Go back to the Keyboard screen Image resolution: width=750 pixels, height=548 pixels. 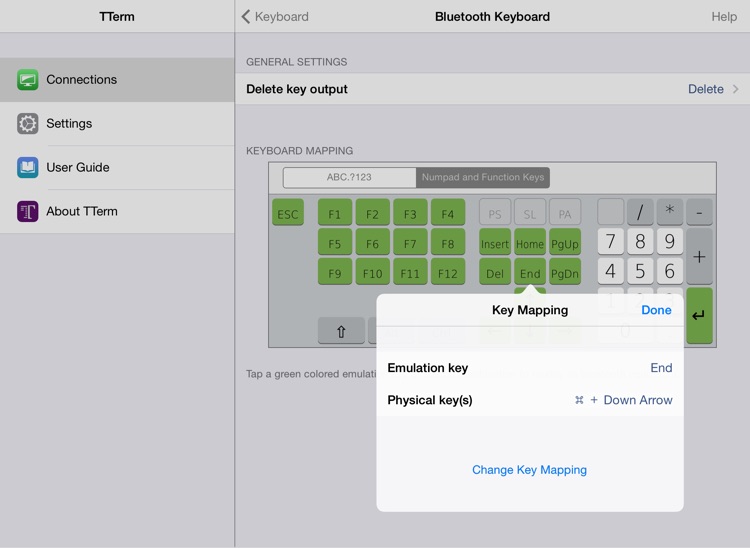pyautogui.click(x=275, y=17)
